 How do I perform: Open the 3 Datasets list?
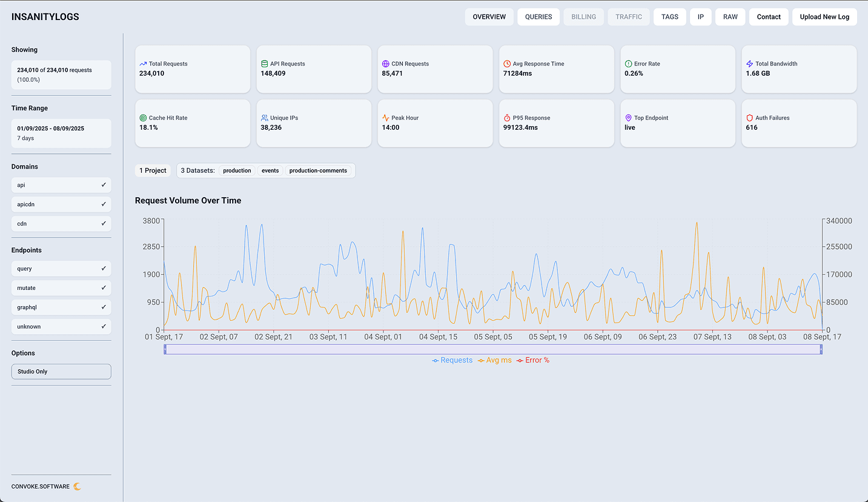tap(197, 170)
